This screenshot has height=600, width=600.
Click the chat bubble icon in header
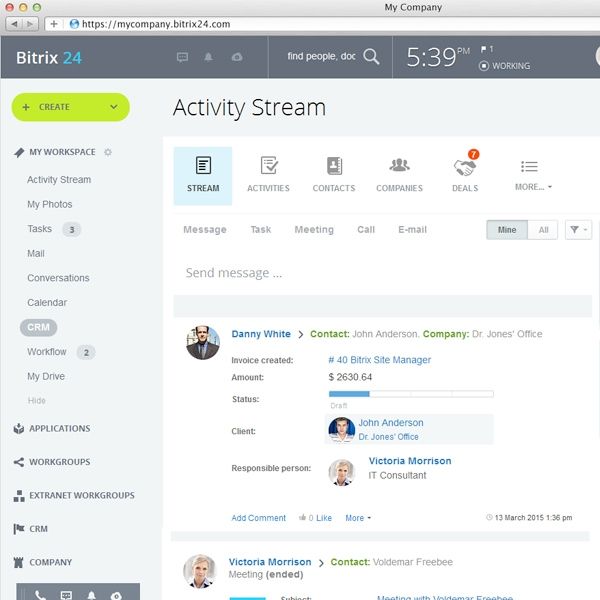coord(182,58)
